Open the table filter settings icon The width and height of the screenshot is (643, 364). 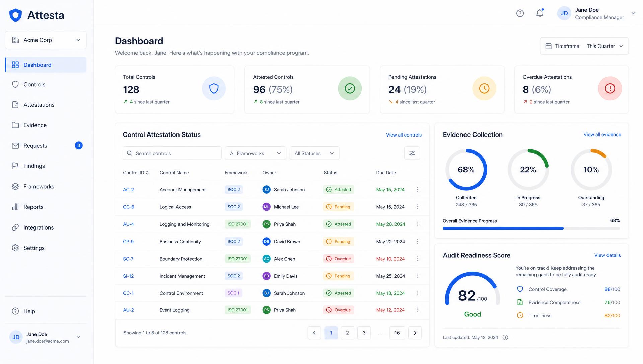coord(412,153)
